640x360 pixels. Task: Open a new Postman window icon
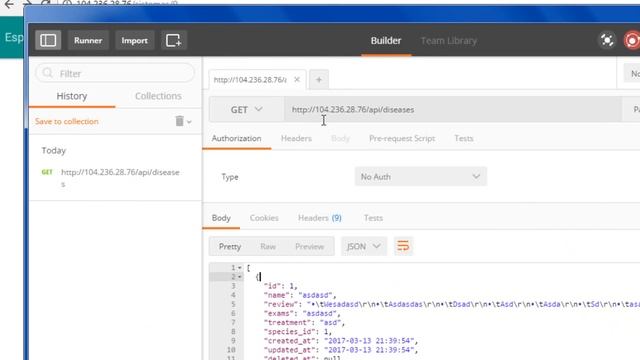[173, 40]
